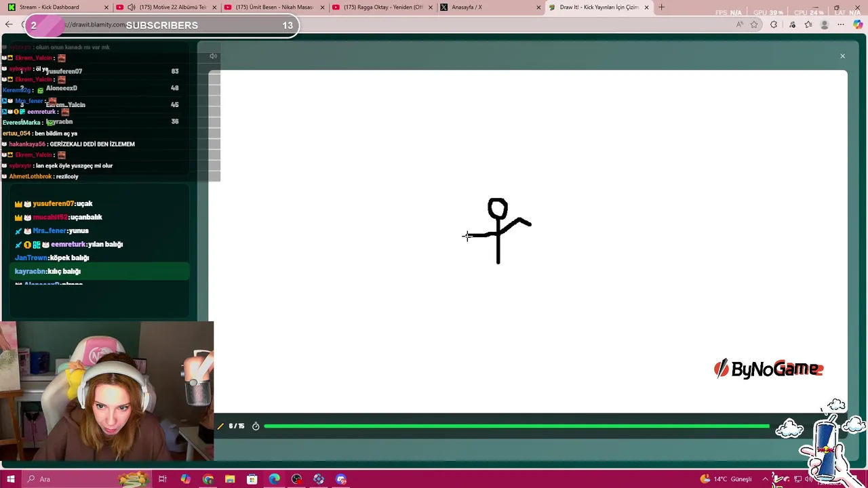The width and height of the screenshot is (868, 488).
Task: Click the ByNoGame logo on the canvas
Action: point(768,369)
